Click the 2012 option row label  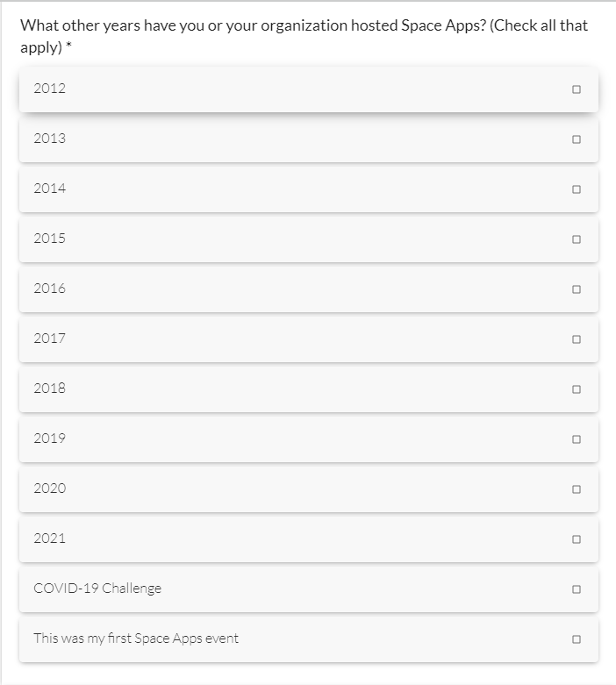(x=49, y=89)
